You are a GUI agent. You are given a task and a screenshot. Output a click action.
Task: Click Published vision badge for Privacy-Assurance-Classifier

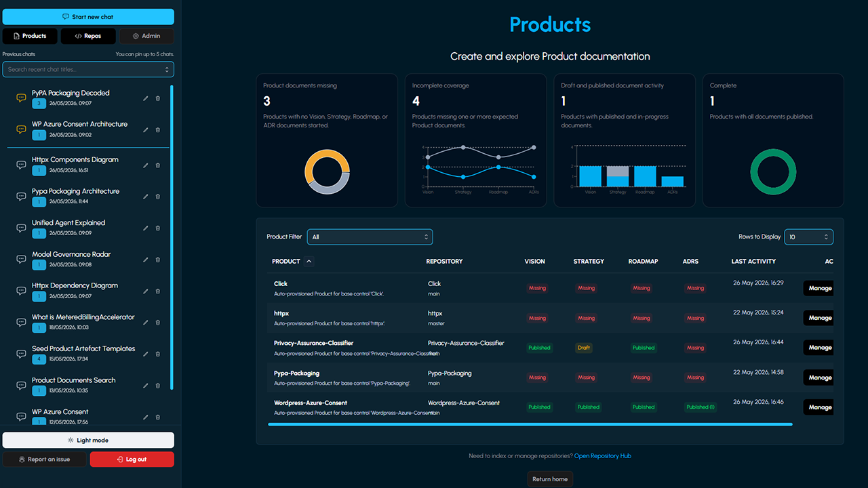pyautogui.click(x=540, y=348)
